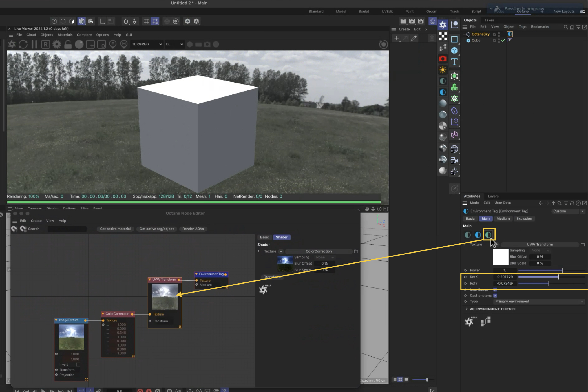Select the Text tool icon

click(x=454, y=62)
